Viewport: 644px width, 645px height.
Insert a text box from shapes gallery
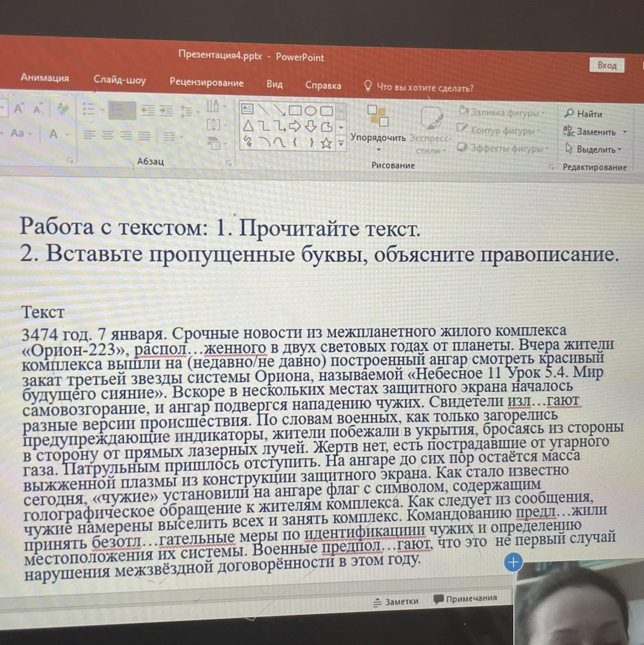click(247, 109)
